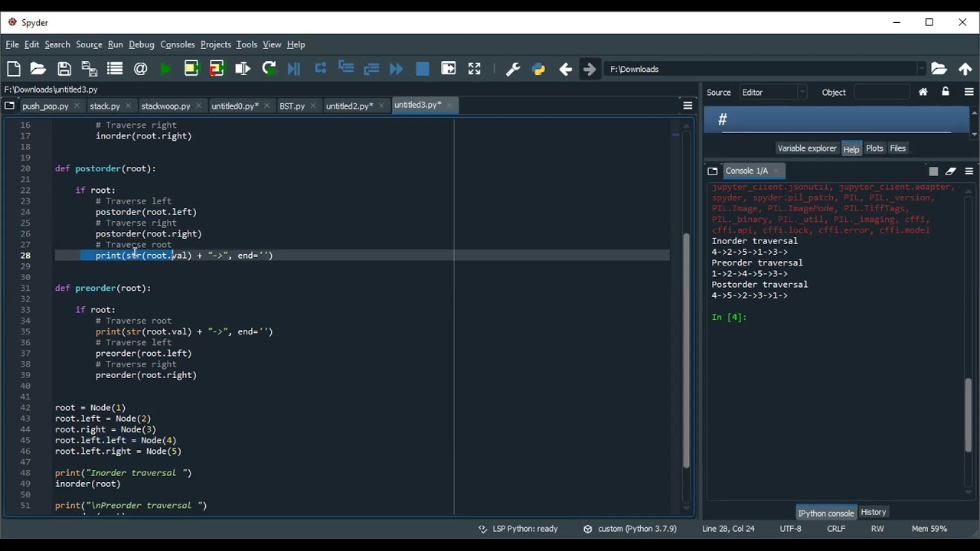Create a new file with the New file icon
Screen dimensions: 980x551
(13, 69)
